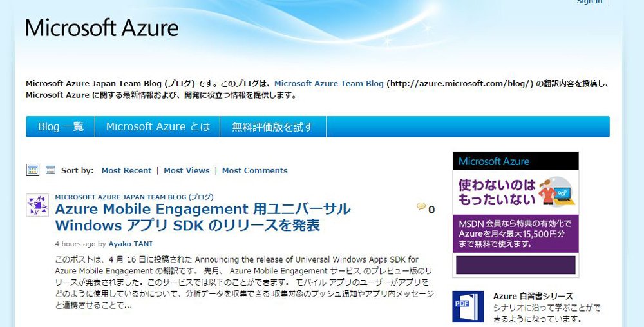Open author Ayako TANI profile
The height and width of the screenshot is (327, 644).
pyautogui.click(x=130, y=244)
